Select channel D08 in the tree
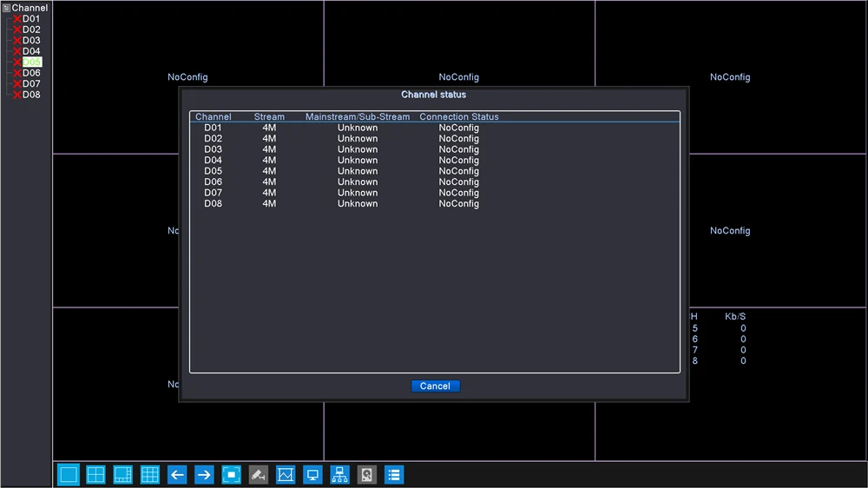Screen dimensions: 868x488 click(x=31, y=94)
